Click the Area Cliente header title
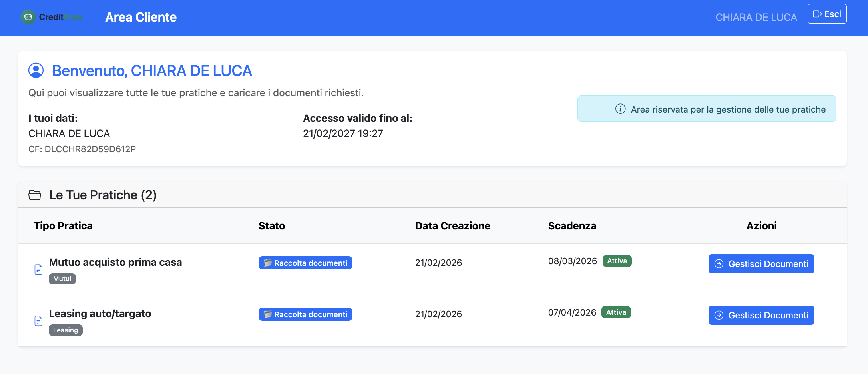Screen dimensions: 868x374 [141, 17]
